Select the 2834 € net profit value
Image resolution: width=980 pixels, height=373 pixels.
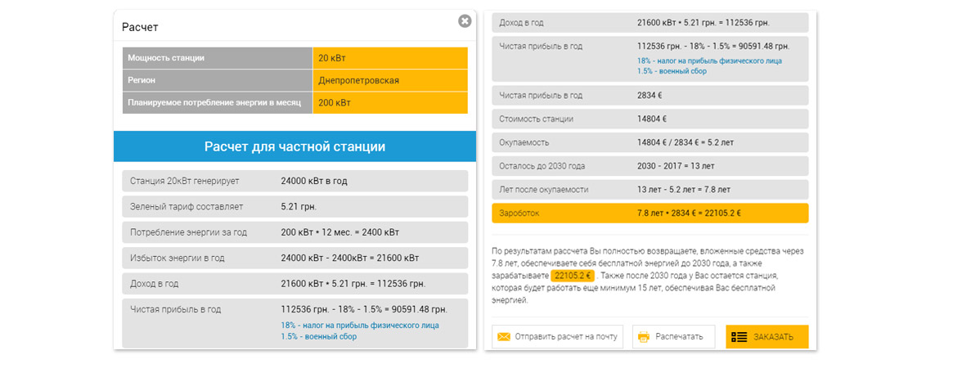(650, 96)
